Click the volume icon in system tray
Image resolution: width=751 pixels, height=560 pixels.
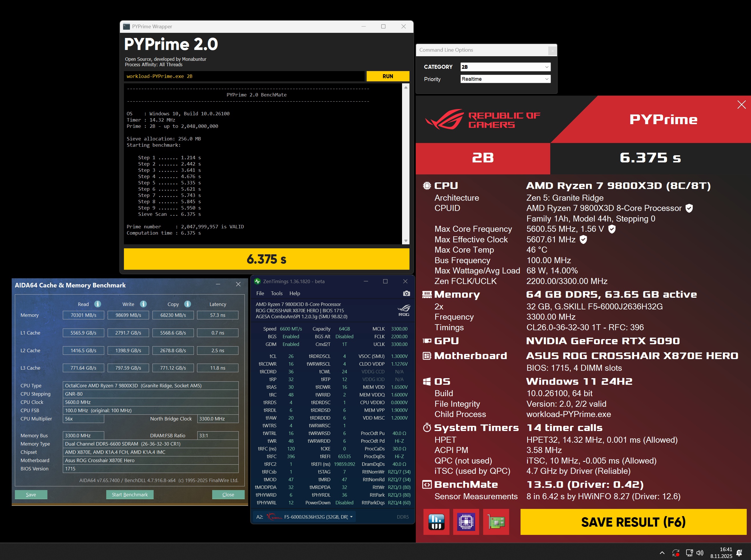(x=700, y=553)
